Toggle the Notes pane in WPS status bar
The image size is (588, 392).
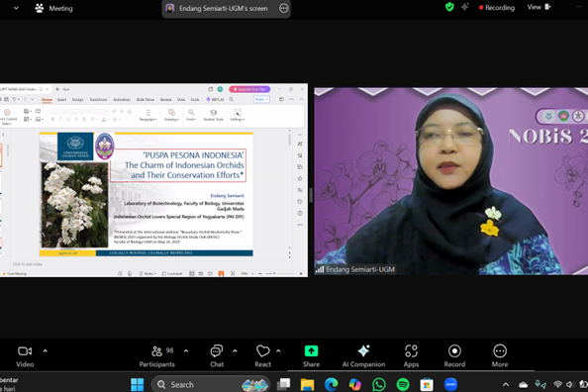pyautogui.click(x=147, y=274)
